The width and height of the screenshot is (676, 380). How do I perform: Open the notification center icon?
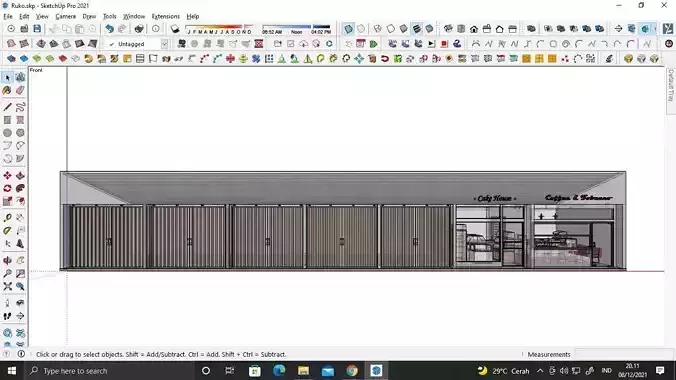pos(660,371)
